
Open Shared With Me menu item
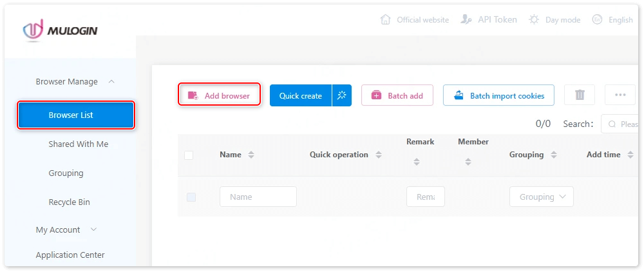[x=78, y=144]
